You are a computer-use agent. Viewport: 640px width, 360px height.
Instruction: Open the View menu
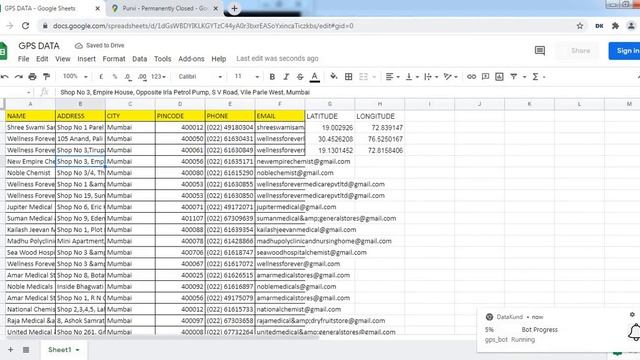62,59
